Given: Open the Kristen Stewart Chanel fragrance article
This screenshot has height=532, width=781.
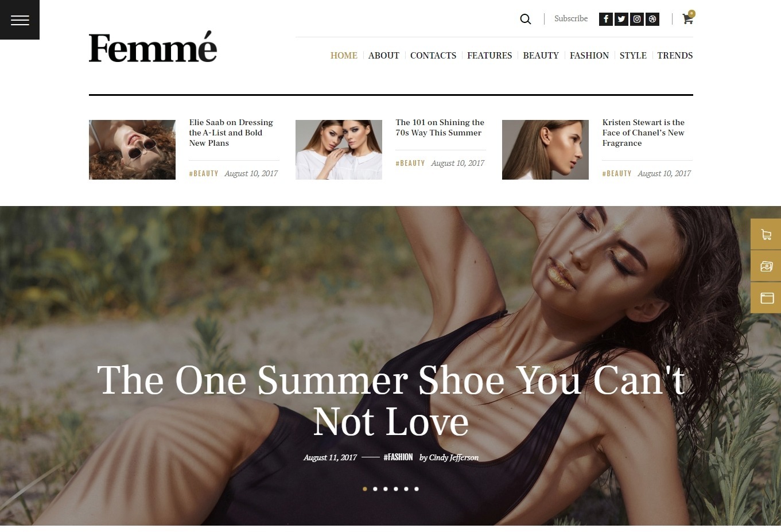Looking at the screenshot, I should pos(643,133).
